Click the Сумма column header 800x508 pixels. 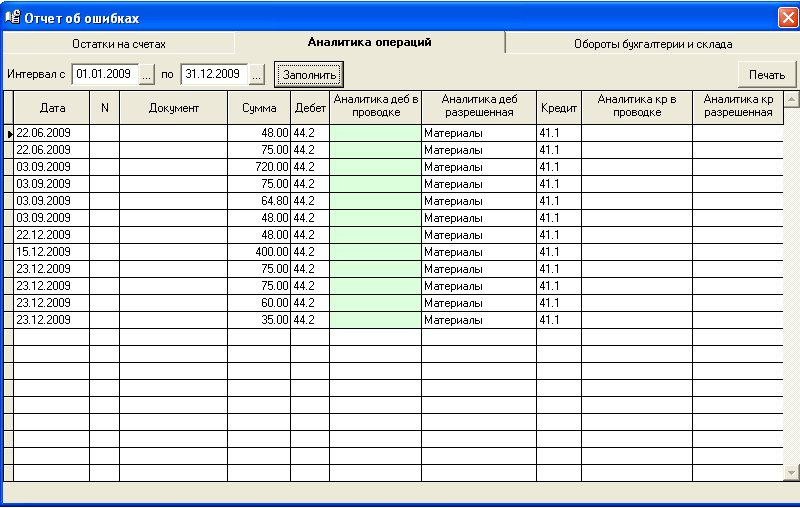click(x=259, y=107)
